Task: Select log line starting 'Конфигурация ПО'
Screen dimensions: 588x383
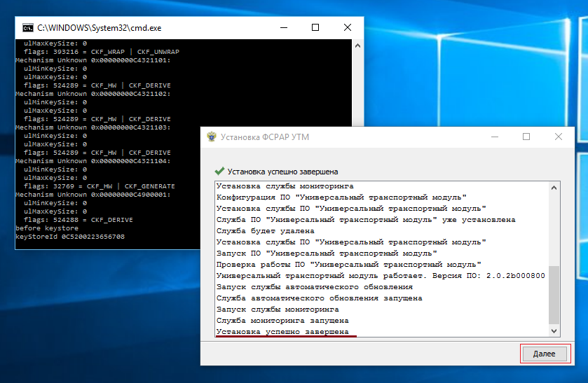Action: pos(341,197)
